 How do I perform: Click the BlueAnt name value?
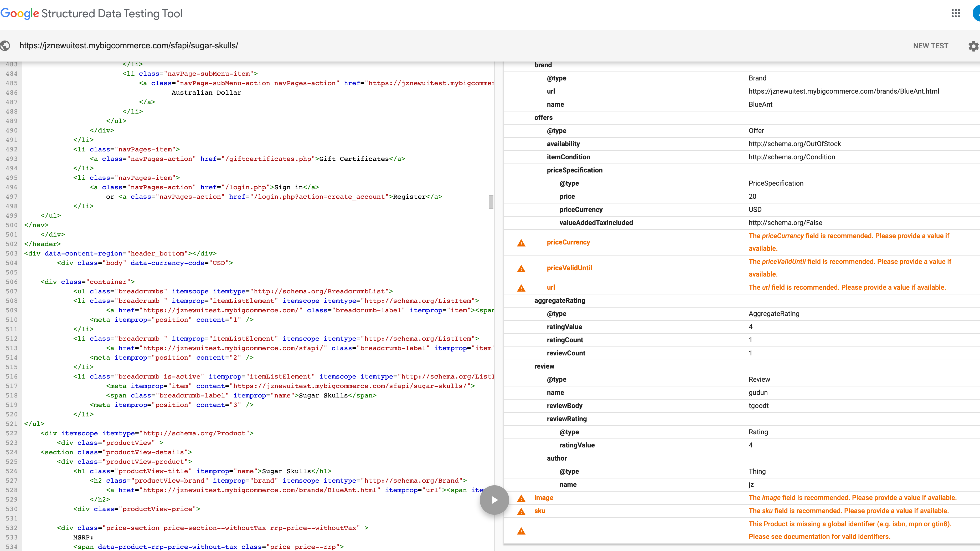[x=761, y=104]
